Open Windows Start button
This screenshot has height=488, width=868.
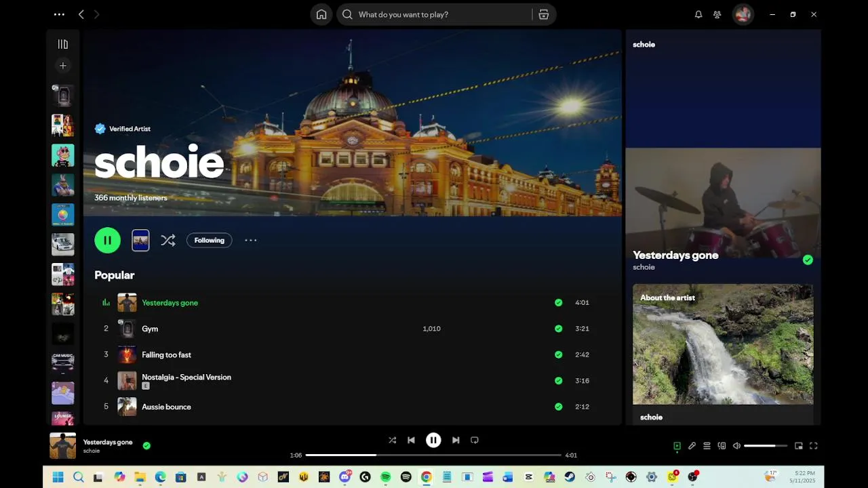point(58,477)
